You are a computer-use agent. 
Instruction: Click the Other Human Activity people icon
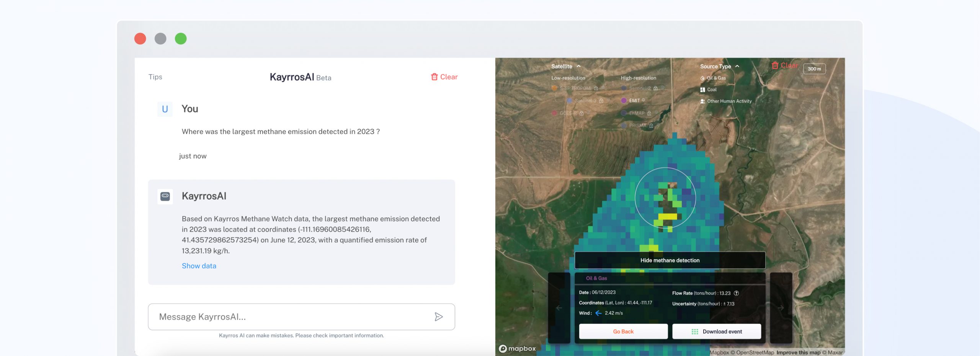702,101
